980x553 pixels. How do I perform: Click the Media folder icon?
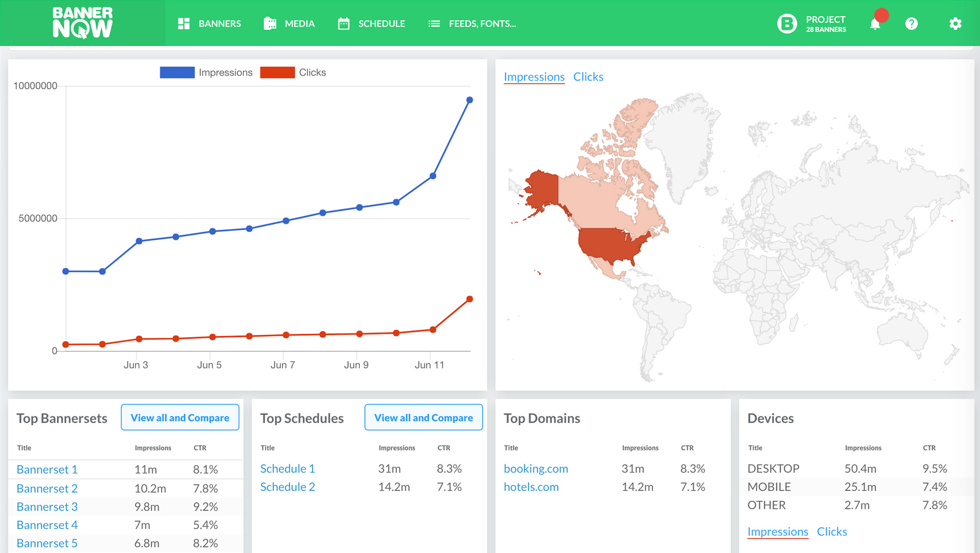(270, 23)
